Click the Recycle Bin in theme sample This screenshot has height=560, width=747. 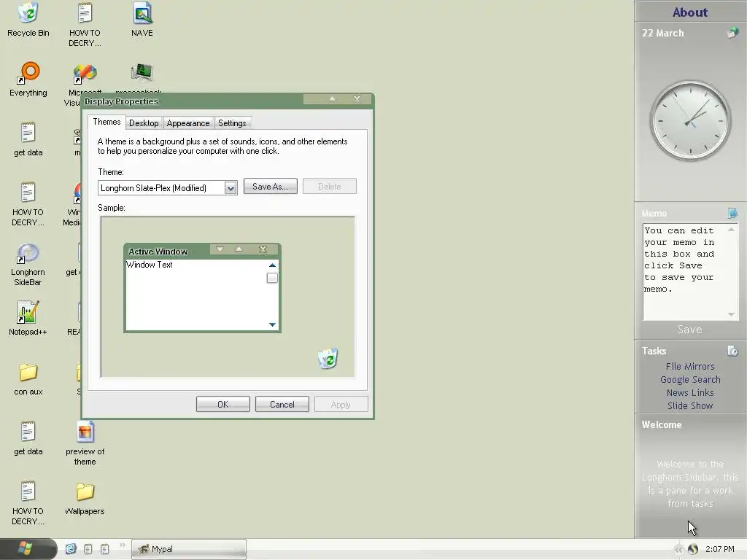point(328,358)
